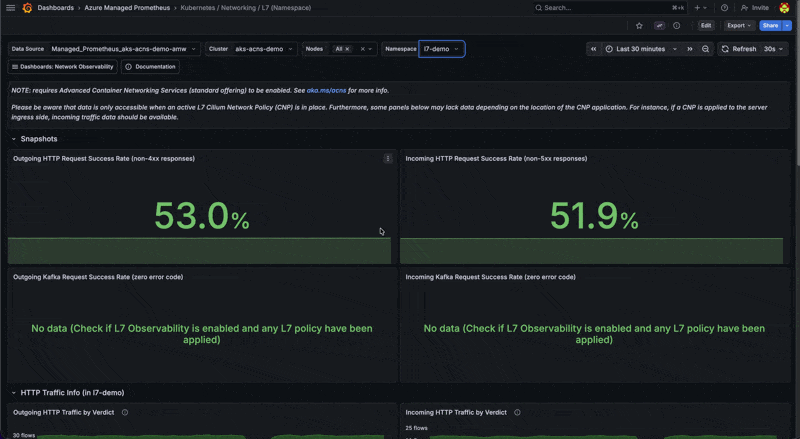This screenshot has width=800, height=439.
Task: Open dashboard info icon in toolbar
Action: tap(677, 26)
